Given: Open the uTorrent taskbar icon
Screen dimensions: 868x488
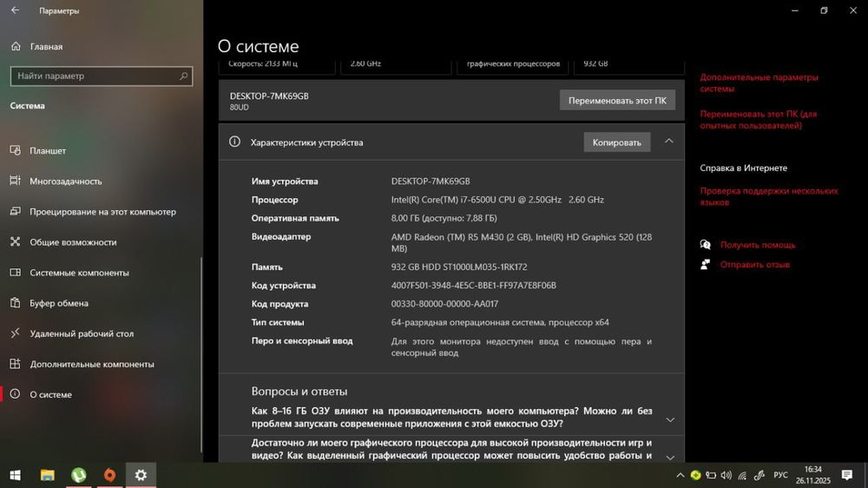Looking at the screenshot, I should 79,475.
